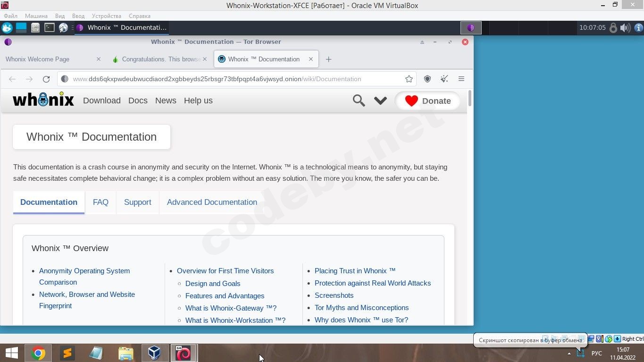Select the Documentation wiki tab
The image size is (644, 362).
point(49,202)
